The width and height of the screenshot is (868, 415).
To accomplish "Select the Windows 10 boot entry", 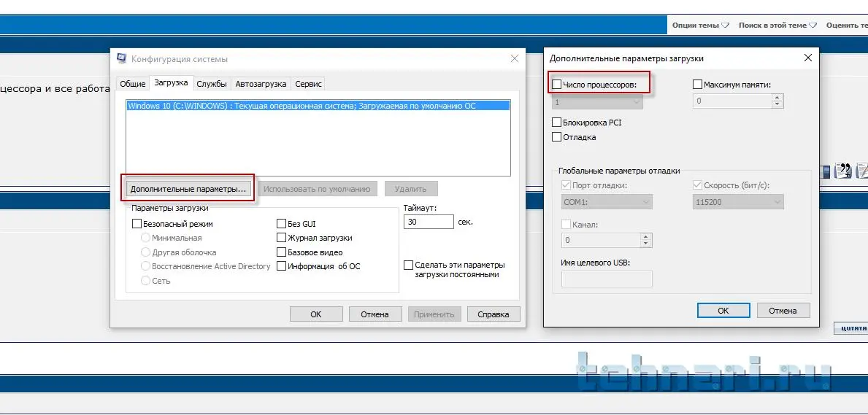I will (x=318, y=106).
